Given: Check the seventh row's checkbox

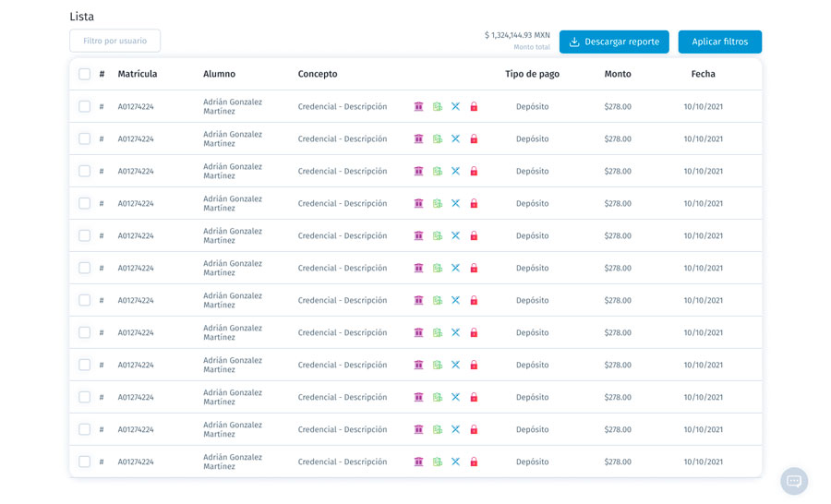Looking at the screenshot, I should point(84,301).
